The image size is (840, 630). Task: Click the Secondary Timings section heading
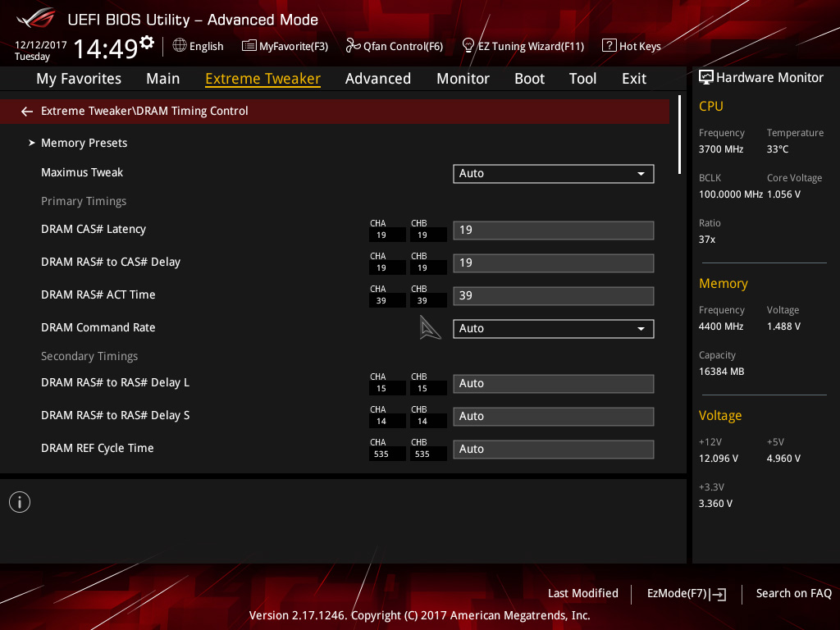pyautogui.click(x=89, y=356)
